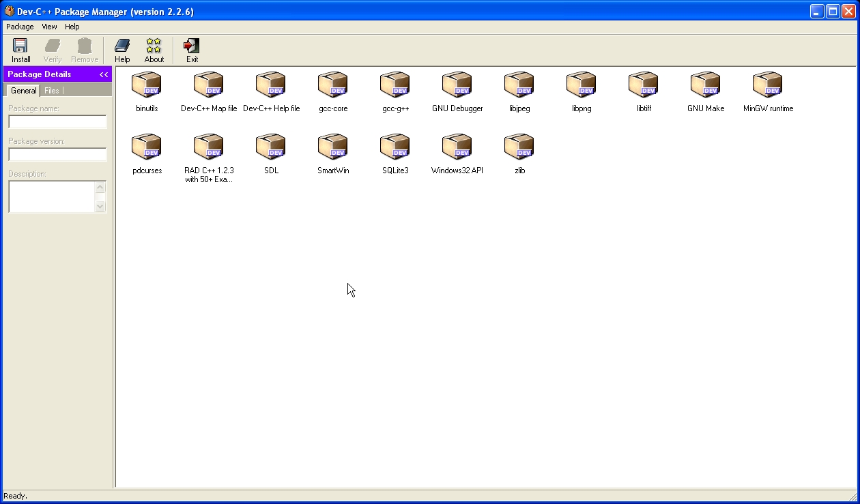Image resolution: width=860 pixels, height=504 pixels.
Task: Click the Package version field
Action: pos(57,155)
